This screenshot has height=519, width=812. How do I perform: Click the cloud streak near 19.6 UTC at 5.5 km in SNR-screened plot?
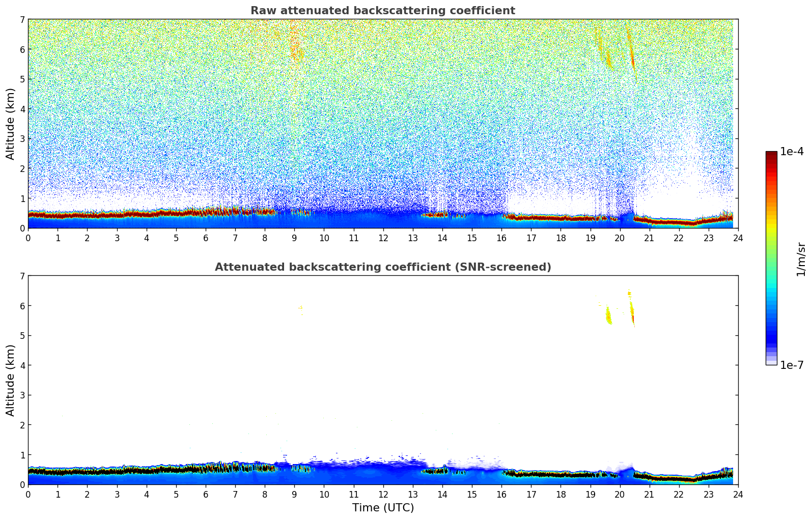point(608,315)
